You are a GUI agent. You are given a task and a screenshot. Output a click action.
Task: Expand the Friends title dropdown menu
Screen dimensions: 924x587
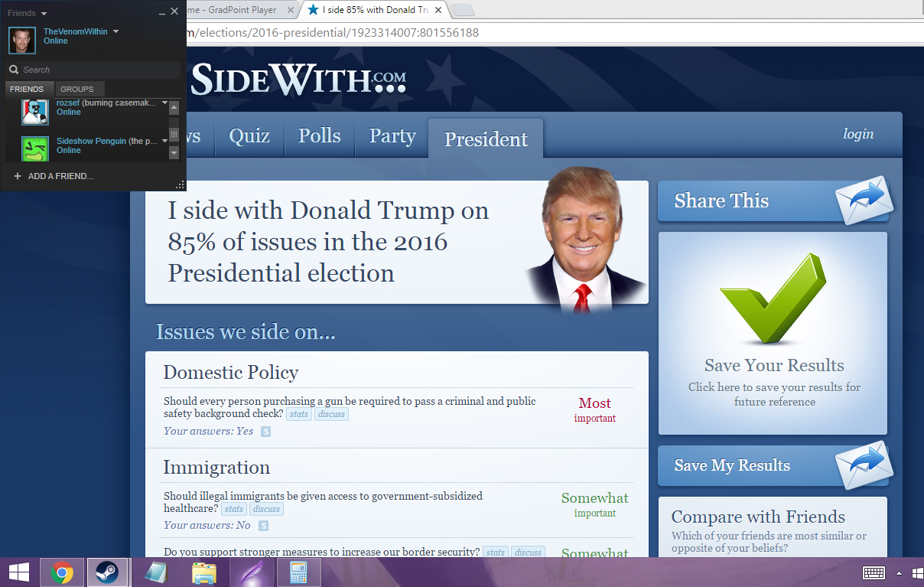point(44,14)
